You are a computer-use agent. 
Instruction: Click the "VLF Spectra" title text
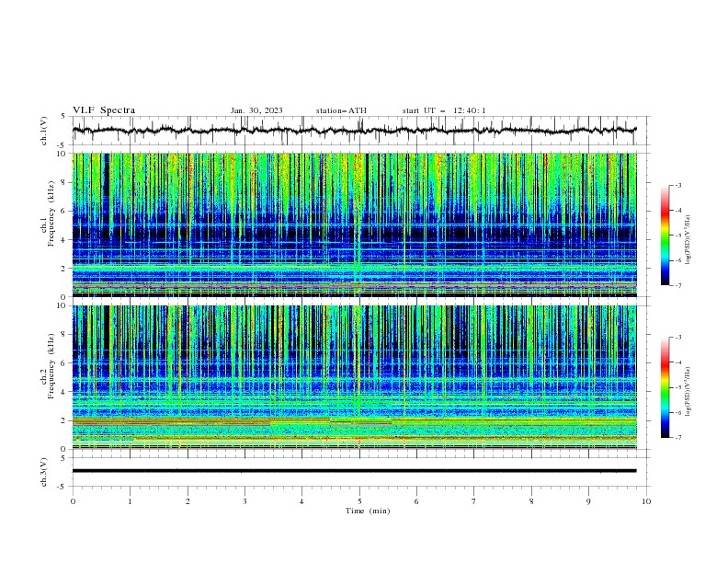tap(104, 110)
